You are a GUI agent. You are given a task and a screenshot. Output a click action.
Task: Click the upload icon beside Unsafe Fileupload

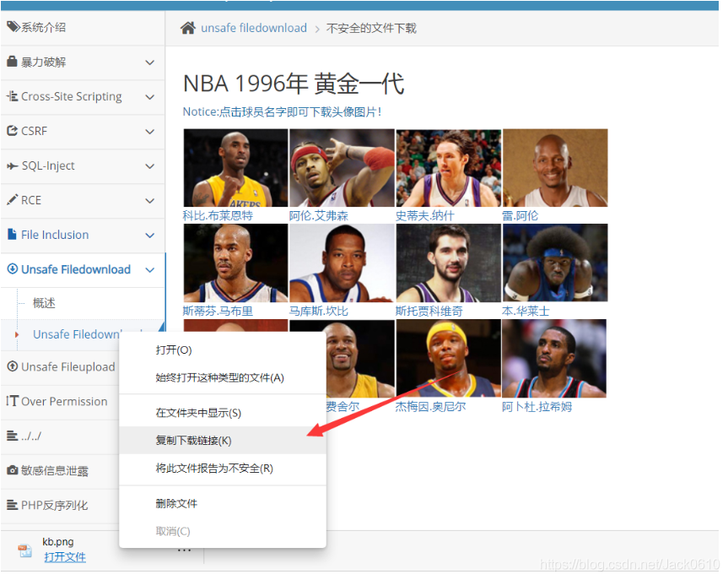[13, 366]
